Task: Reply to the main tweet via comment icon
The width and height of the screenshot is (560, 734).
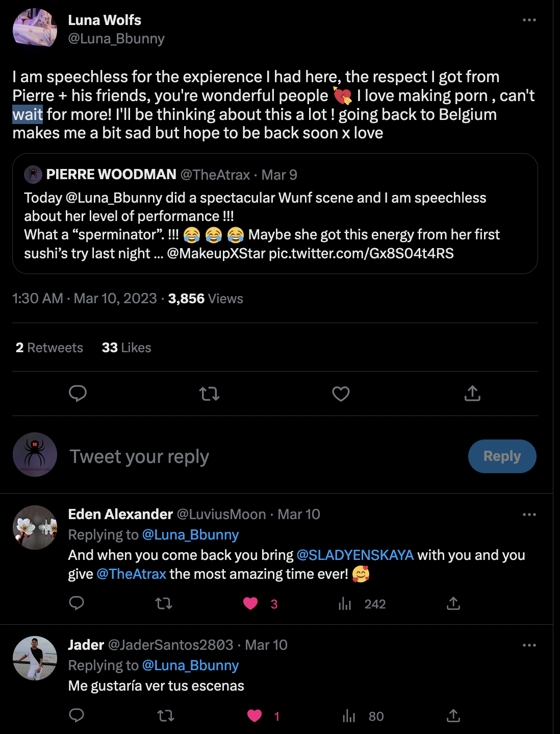Action: point(78,394)
